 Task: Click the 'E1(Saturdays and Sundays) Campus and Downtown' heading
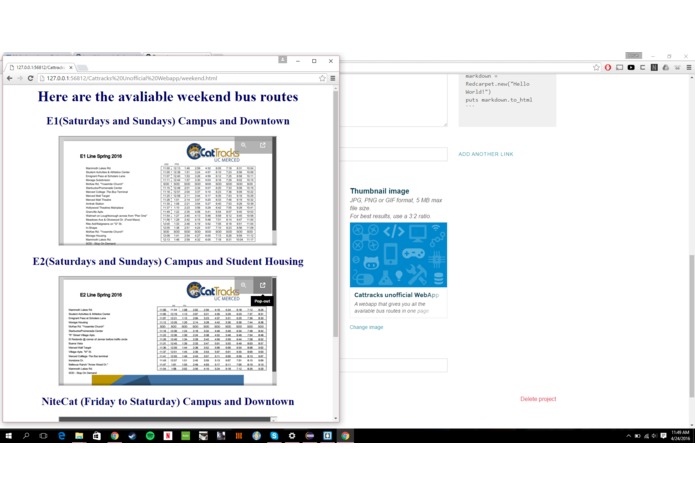168,121
